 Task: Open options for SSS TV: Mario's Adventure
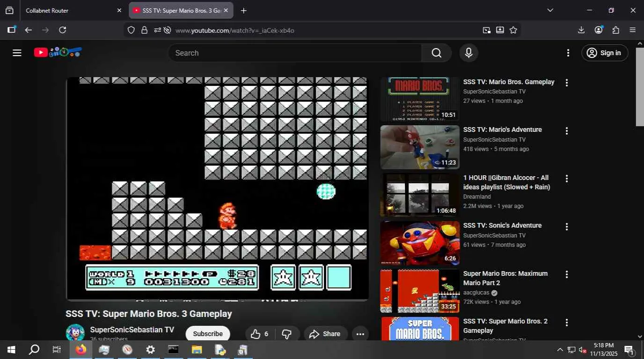pos(567,131)
